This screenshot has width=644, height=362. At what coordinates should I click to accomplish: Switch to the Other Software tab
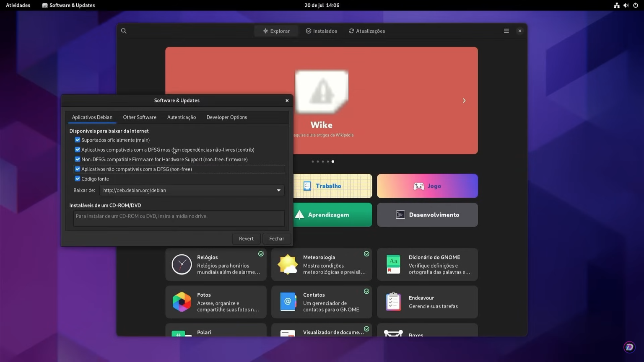click(140, 117)
